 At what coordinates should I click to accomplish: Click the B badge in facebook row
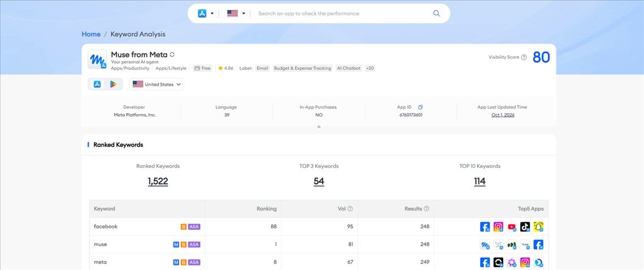tap(184, 227)
